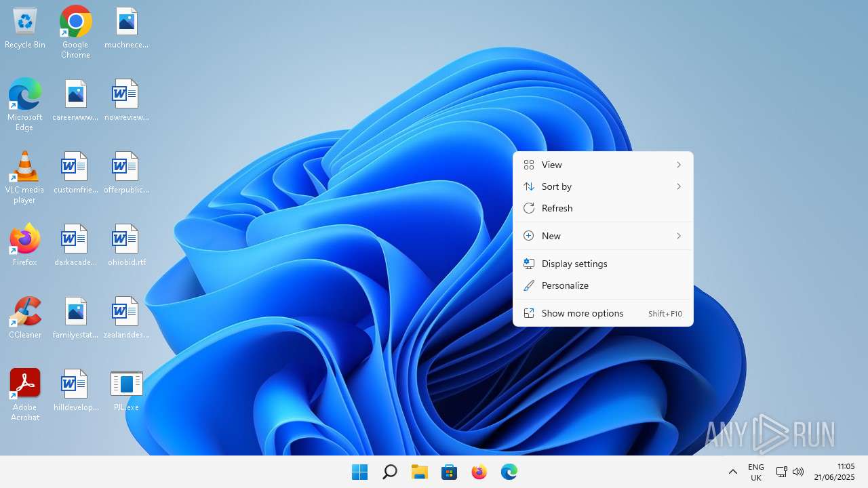Select the Microsoft Edge desktop shortcut
This screenshot has height=488, width=868.
(25, 104)
